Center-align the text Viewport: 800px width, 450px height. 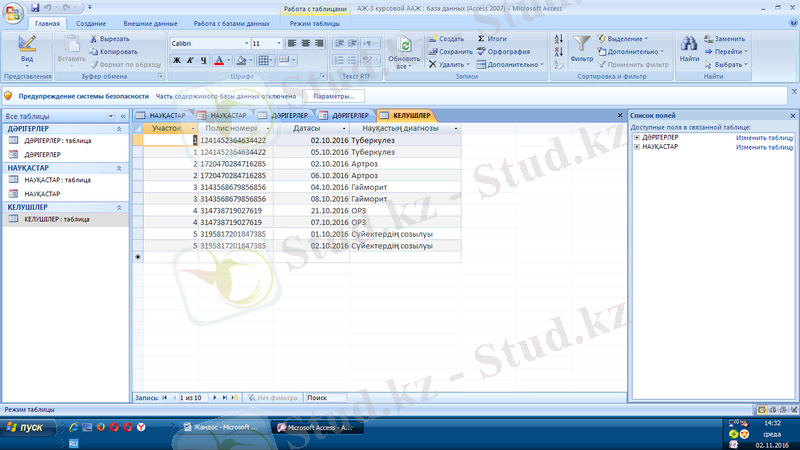pos(305,44)
